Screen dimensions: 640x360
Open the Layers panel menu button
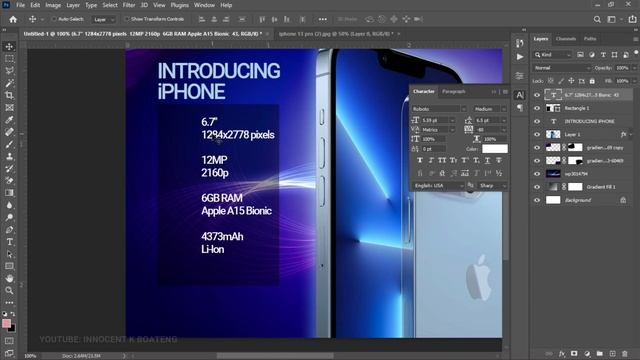point(636,39)
